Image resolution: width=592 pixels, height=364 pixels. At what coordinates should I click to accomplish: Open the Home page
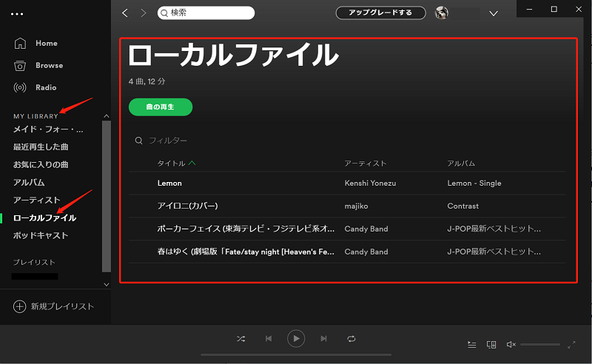click(47, 44)
